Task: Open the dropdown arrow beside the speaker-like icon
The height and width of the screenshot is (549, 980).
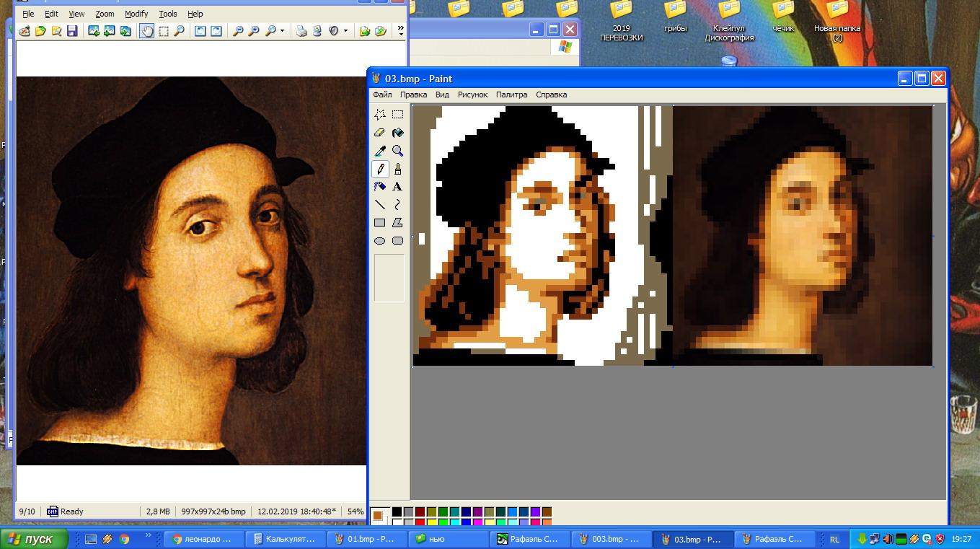Action: tap(345, 31)
